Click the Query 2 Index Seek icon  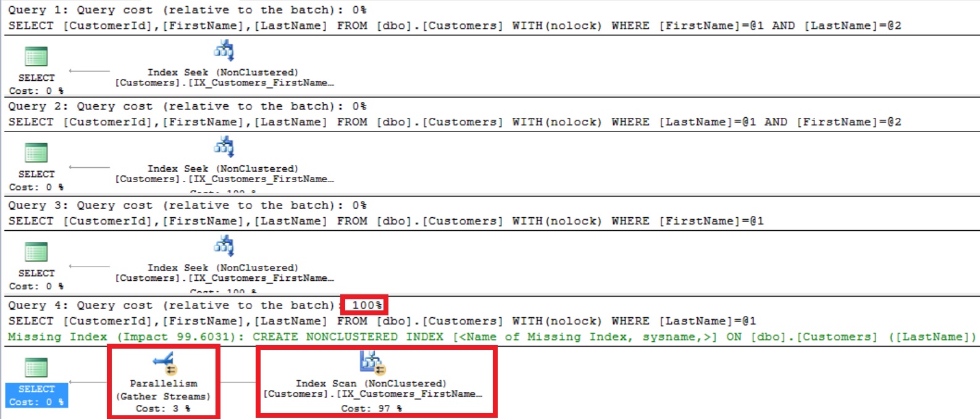click(224, 147)
